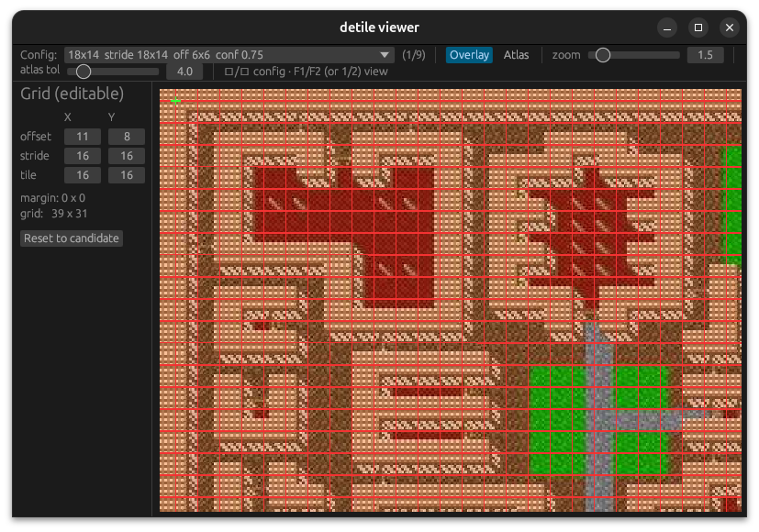The image size is (759, 532).
Task: Click the 'Grid (editable)' heading
Action: (x=72, y=94)
